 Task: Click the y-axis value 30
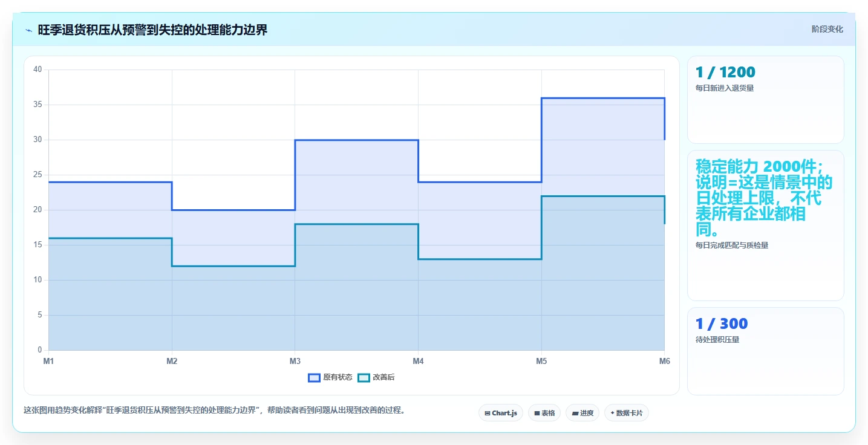tap(38, 140)
